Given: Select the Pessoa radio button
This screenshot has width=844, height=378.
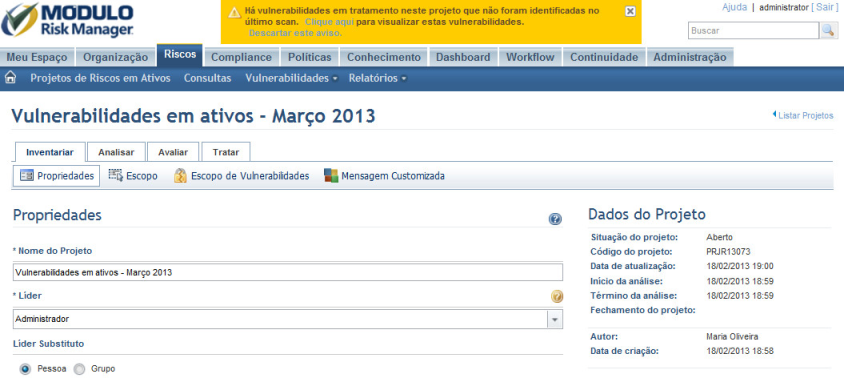Looking at the screenshot, I should tap(25, 369).
